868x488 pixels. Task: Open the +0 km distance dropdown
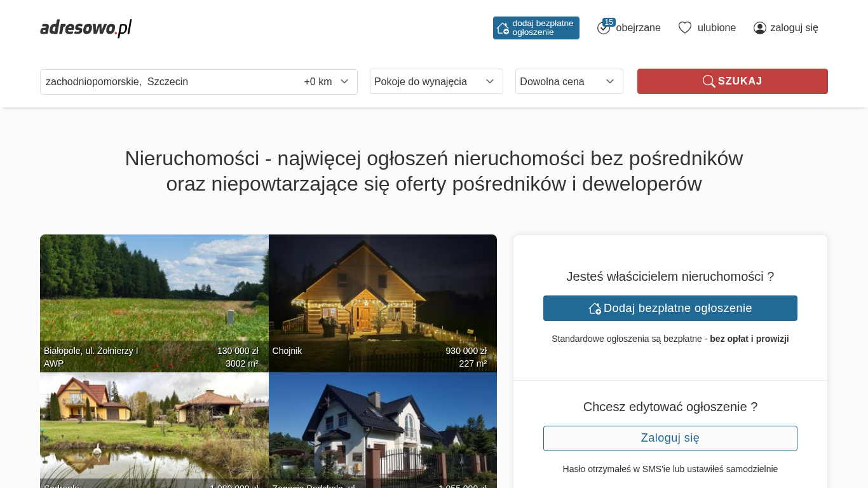coord(327,82)
